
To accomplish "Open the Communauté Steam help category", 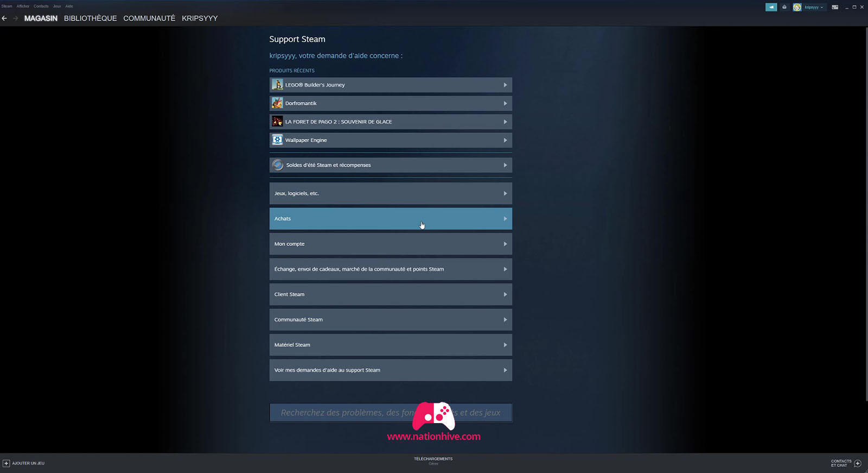I will [391, 320].
